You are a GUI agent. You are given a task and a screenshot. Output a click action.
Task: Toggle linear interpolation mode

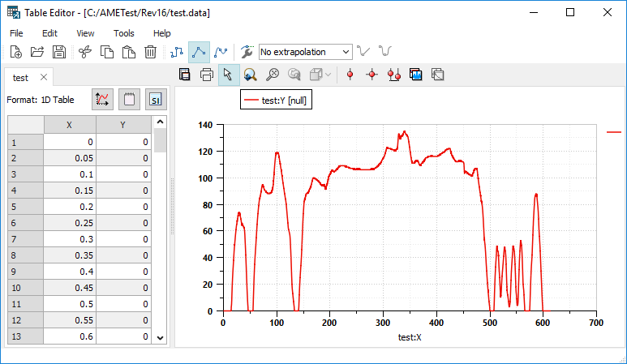click(199, 52)
